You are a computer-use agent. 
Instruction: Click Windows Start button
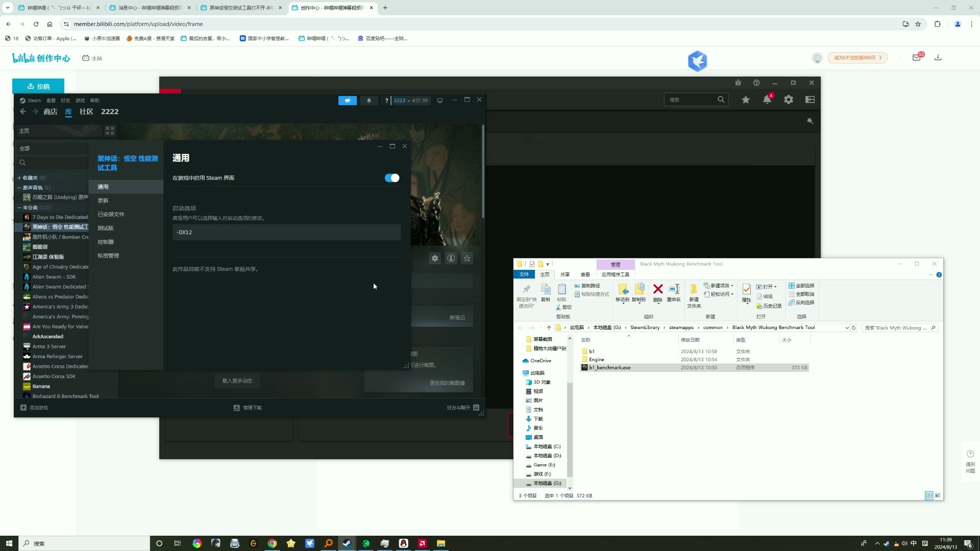click(9, 543)
